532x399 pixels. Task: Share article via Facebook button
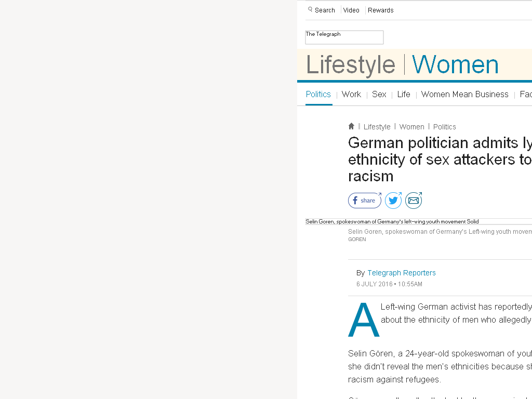coord(364,200)
